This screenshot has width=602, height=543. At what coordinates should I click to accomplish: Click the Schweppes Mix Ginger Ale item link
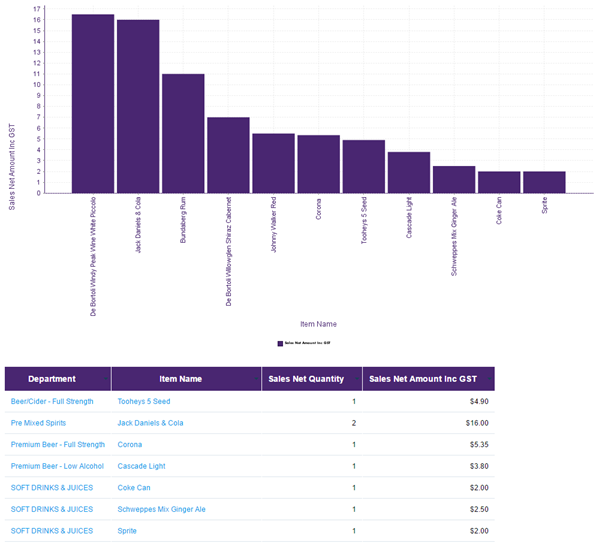tap(162, 509)
